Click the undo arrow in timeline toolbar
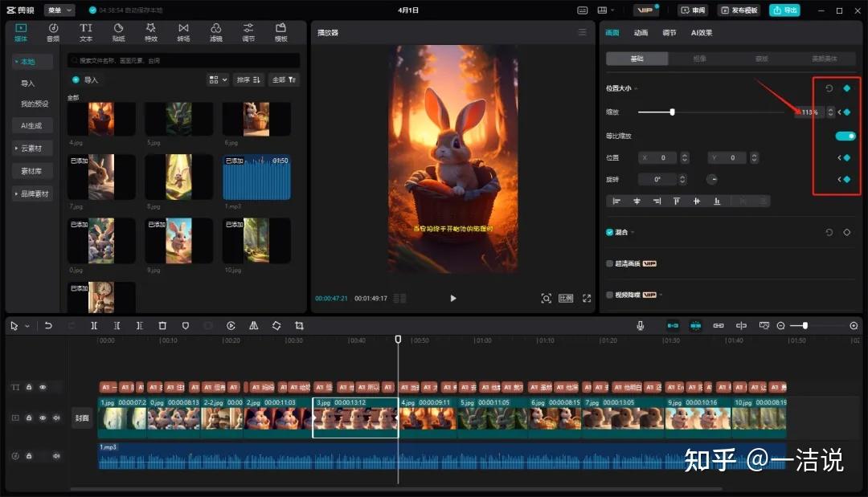The height and width of the screenshot is (497, 868). coord(48,326)
